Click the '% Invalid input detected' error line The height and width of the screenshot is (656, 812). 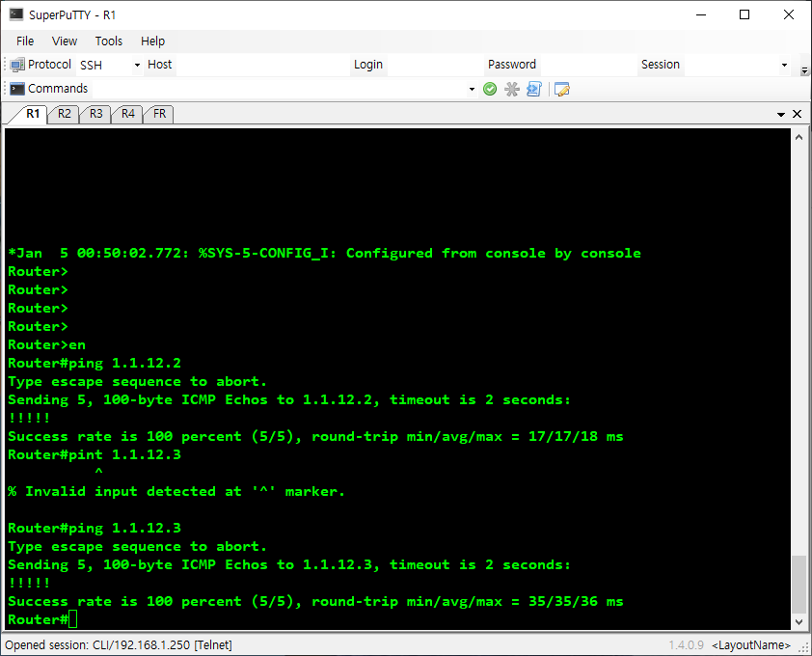click(x=176, y=491)
